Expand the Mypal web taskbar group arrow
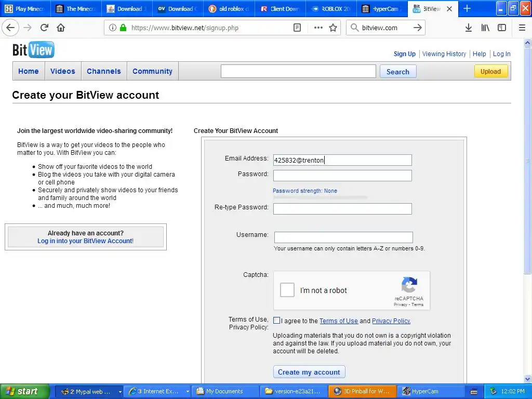 tap(120, 392)
